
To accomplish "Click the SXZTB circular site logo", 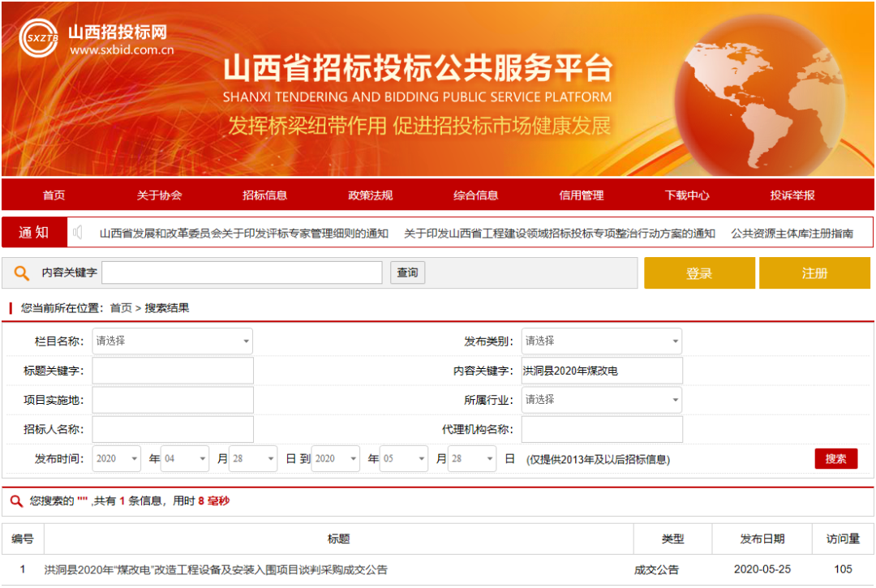I will [39, 38].
